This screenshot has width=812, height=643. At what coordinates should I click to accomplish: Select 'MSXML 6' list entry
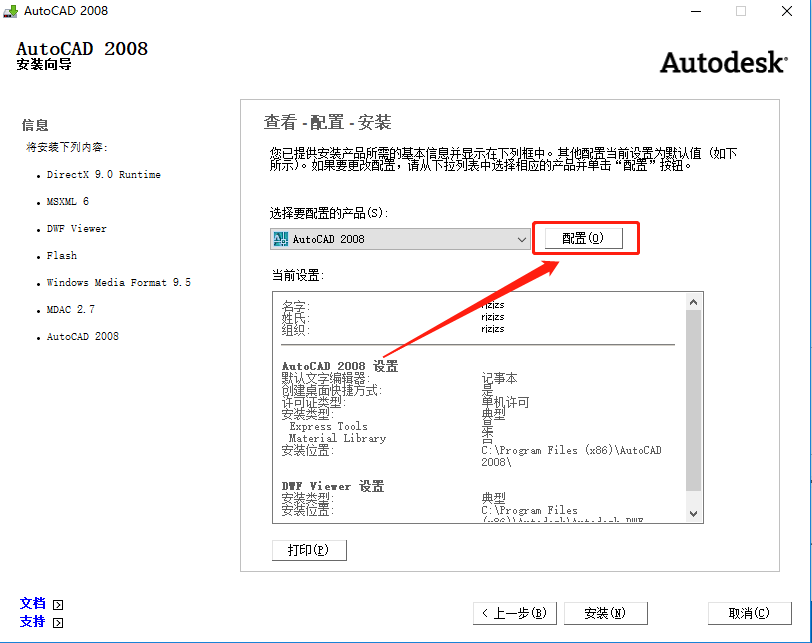[x=68, y=201]
